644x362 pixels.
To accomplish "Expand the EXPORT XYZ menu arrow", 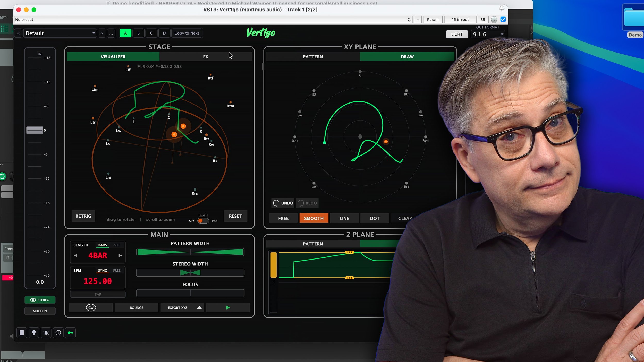I will [x=199, y=307].
